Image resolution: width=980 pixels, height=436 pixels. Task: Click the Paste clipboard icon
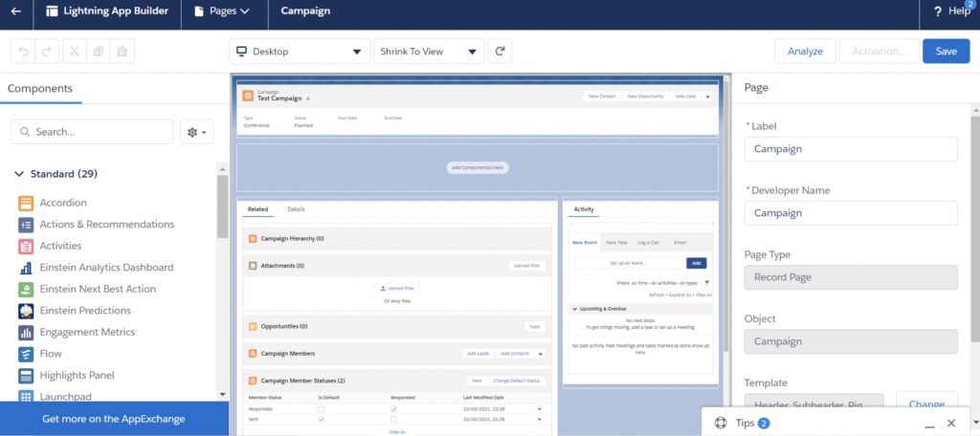point(122,52)
